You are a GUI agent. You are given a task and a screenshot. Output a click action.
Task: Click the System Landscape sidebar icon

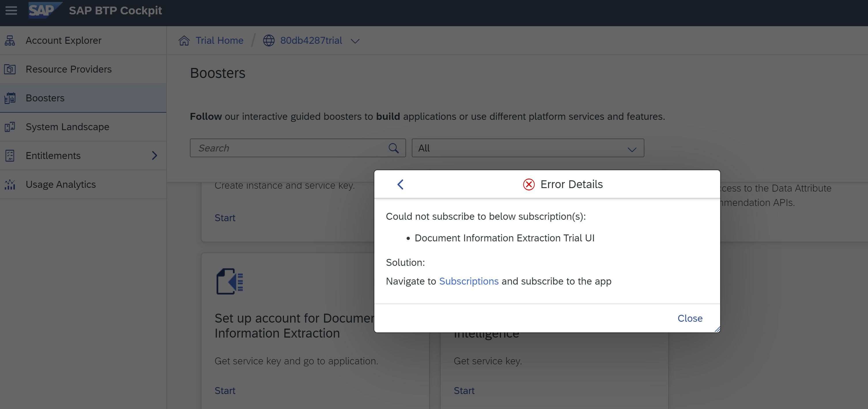pos(10,127)
